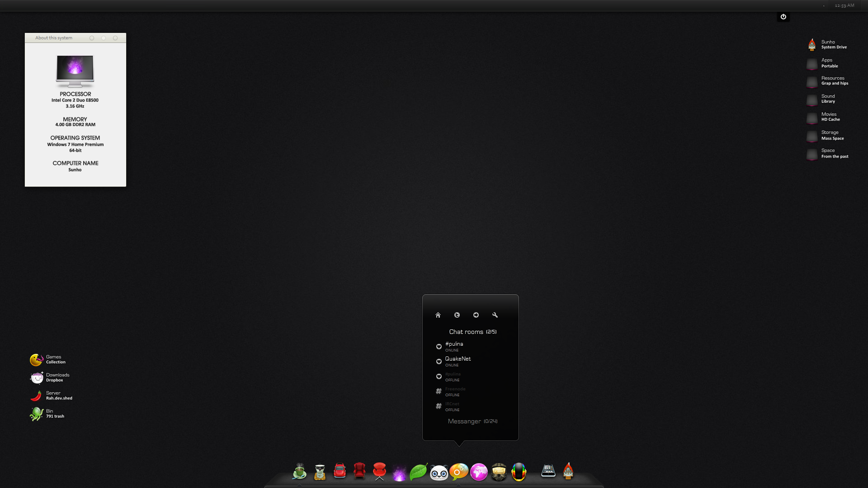Toggle the heart beside QuakeNet

[439, 361]
